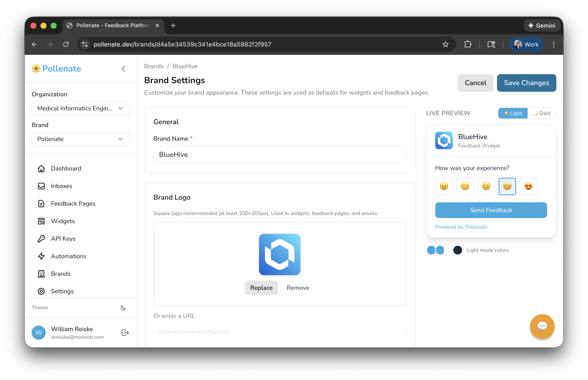Click the sign-out icon next to William Reiske
Image resolution: width=588 pixels, height=380 pixels.
(x=125, y=333)
